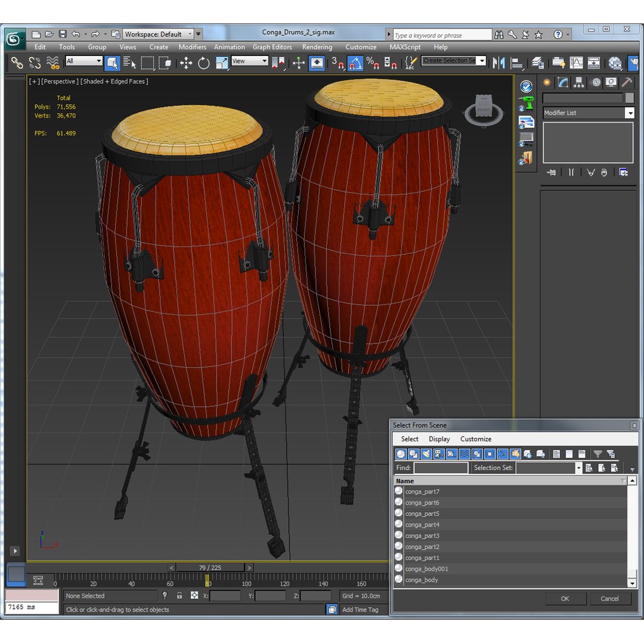
Task: Activate the Select Object tool
Action: 112,63
